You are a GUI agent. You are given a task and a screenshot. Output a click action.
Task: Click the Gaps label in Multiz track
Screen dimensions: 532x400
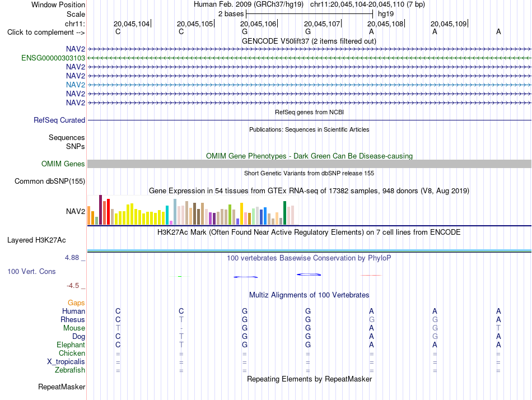pos(76,303)
